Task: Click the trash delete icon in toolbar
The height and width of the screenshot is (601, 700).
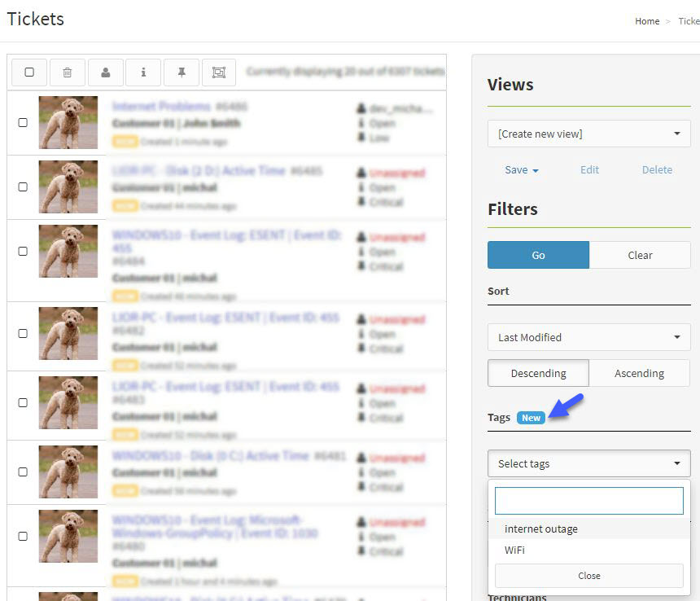Action: coord(68,72)
